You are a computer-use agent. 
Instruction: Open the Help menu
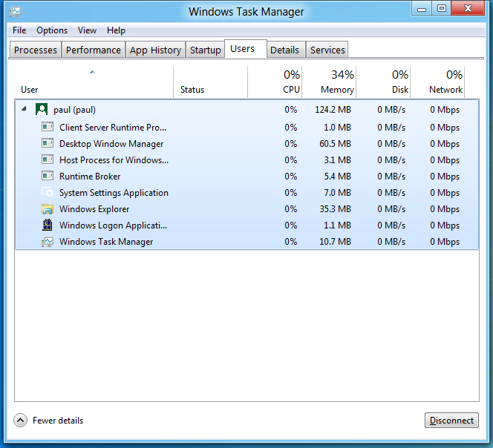(116, 30)
